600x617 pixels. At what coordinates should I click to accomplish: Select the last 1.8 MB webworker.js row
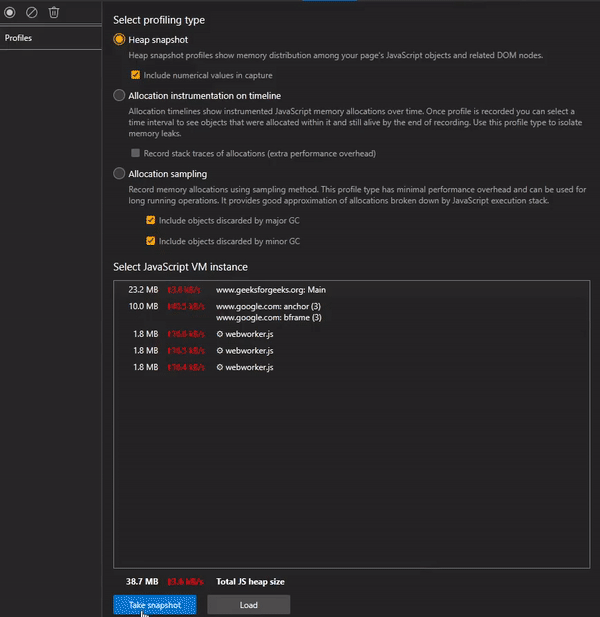[250, 367]
